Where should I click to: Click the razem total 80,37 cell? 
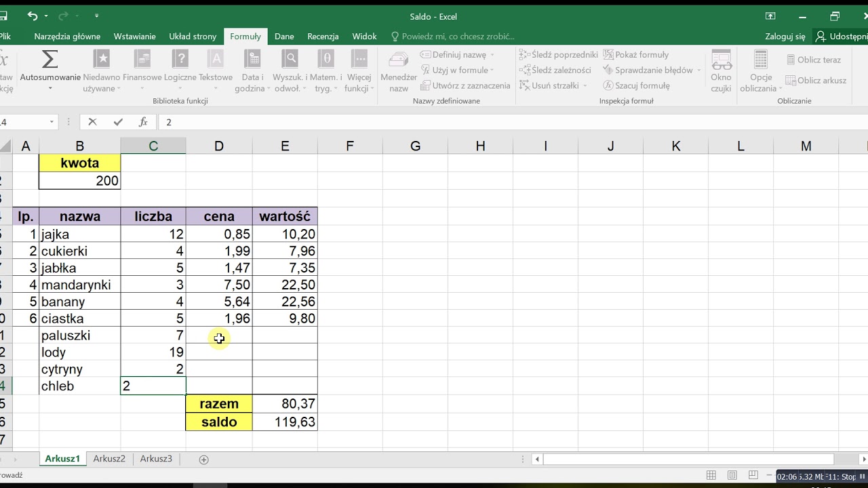285,404
